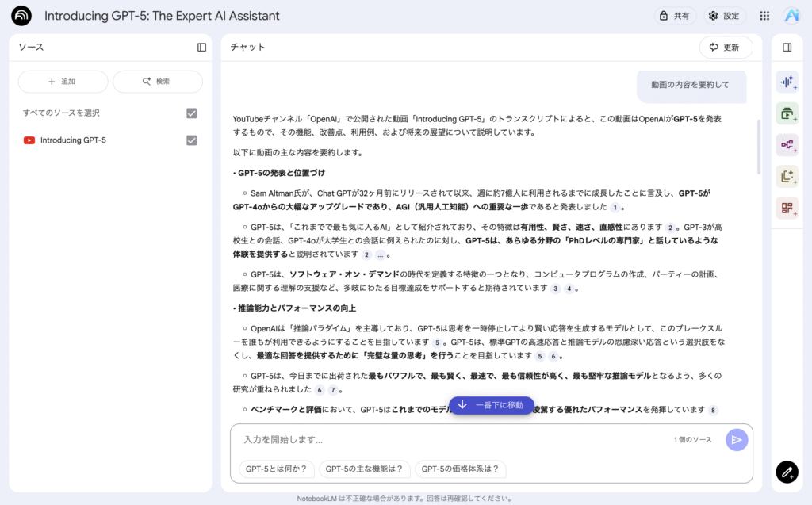Click the heading '推論能力とパフォーマンスの向上'
Screen dimensions: 812x505
pos(297,308)
